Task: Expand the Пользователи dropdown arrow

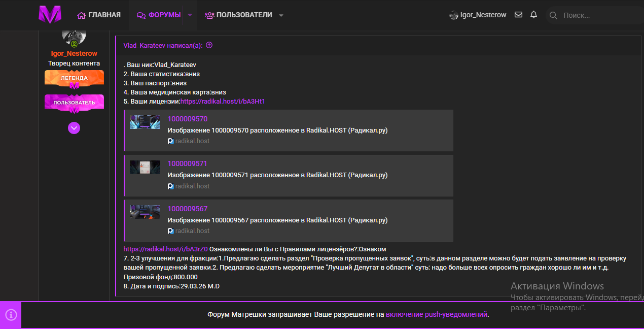Action: (281, 15)
